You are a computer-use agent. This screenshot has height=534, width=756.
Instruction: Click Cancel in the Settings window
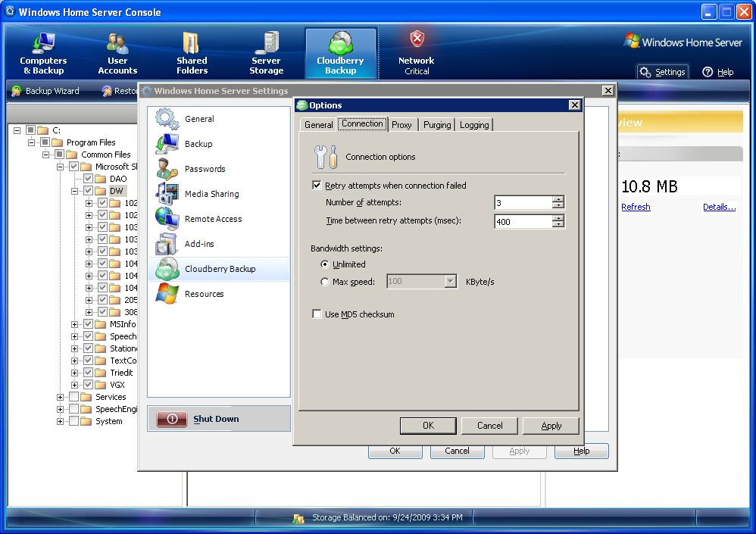(457, 451)
